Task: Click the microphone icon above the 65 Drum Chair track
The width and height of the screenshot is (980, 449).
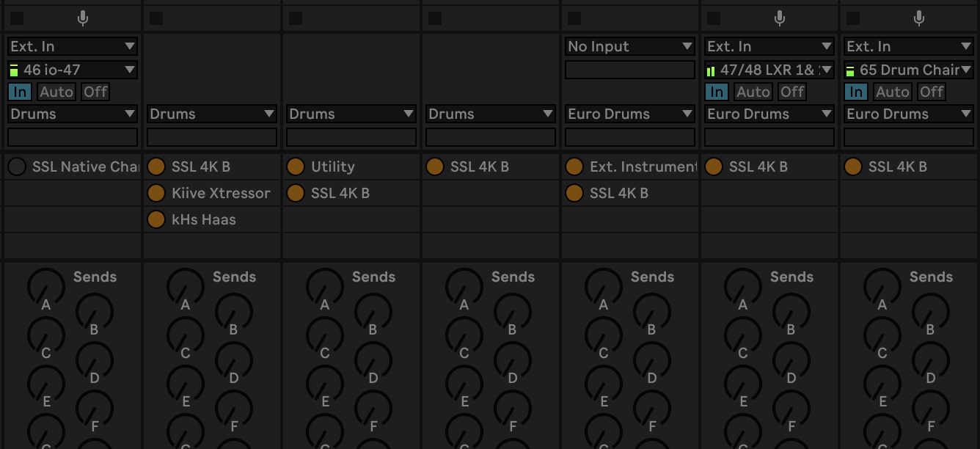Action: coord(919,18)
